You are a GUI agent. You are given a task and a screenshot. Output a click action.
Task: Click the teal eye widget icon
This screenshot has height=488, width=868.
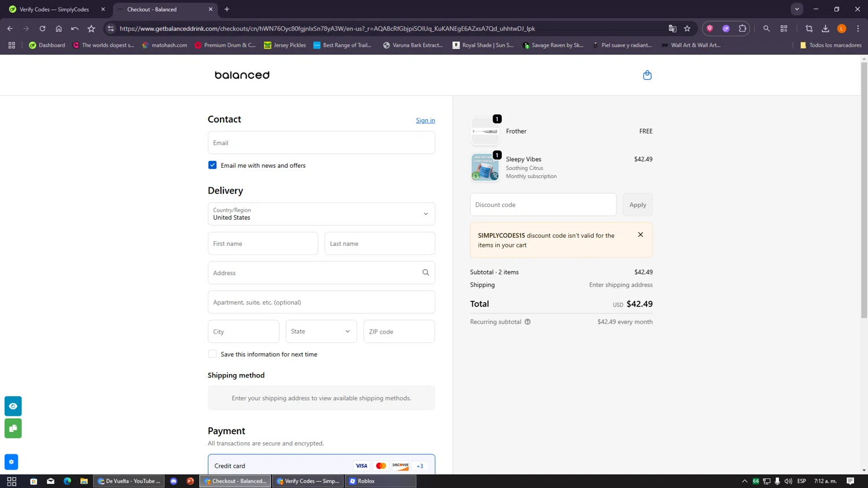13,406
